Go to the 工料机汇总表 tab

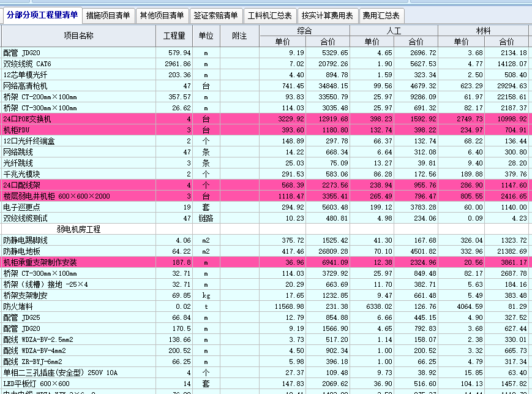click(269, 15)
